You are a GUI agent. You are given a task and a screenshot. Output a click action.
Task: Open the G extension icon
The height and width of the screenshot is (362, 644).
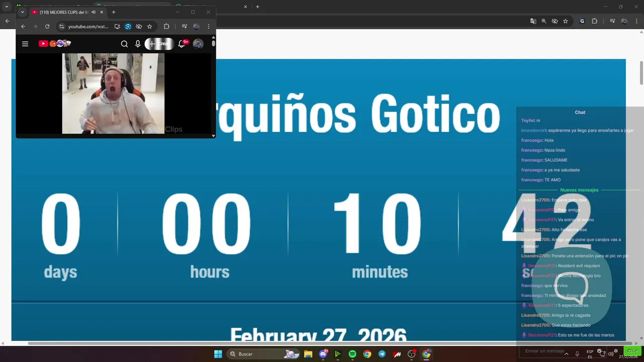click(x=582, y=21)
